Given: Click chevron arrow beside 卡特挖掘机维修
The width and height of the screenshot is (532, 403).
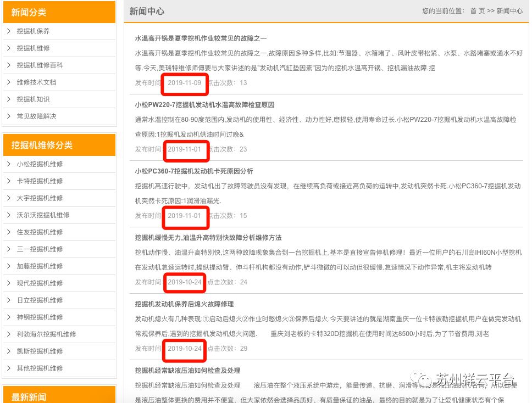Looking at the screenshot, I should [9, 181].
